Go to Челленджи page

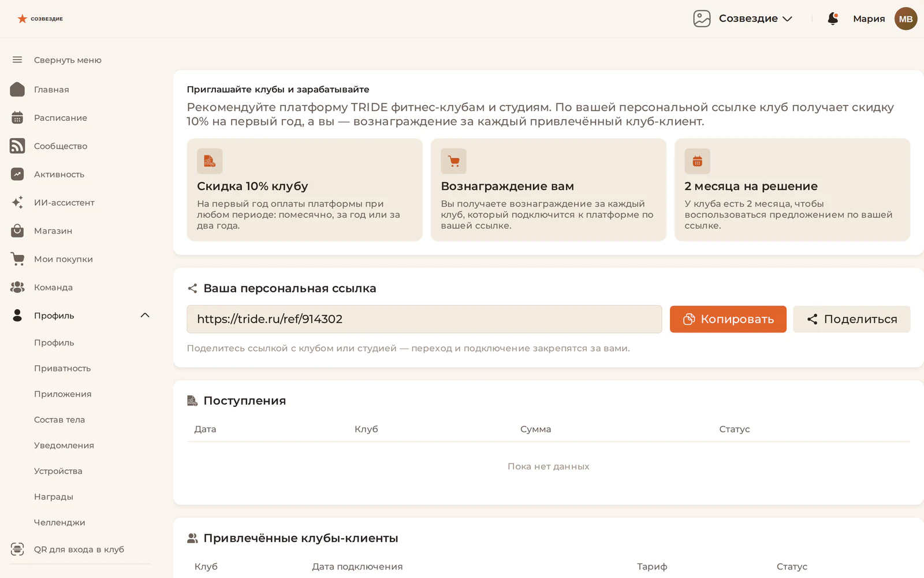[x=59, y=522]
